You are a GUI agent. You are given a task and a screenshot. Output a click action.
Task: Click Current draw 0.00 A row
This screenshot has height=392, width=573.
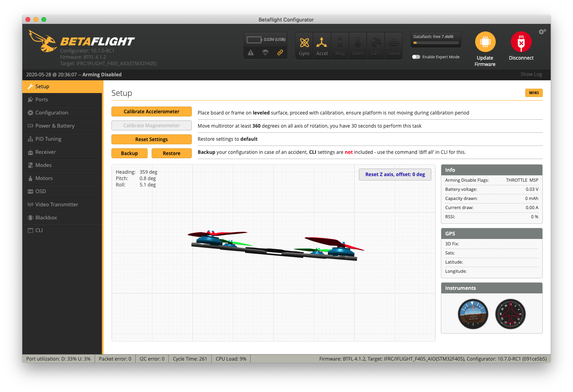[492, 208]
